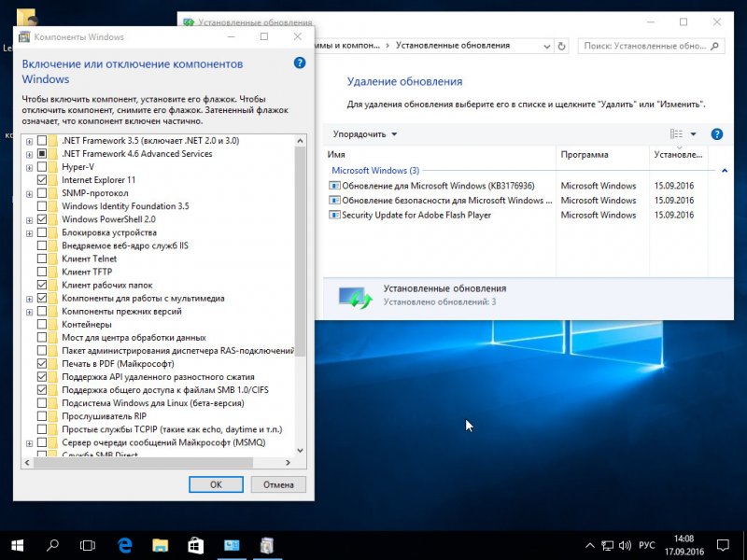Click icon of Adobe Flash Player security update

(334, 215)
